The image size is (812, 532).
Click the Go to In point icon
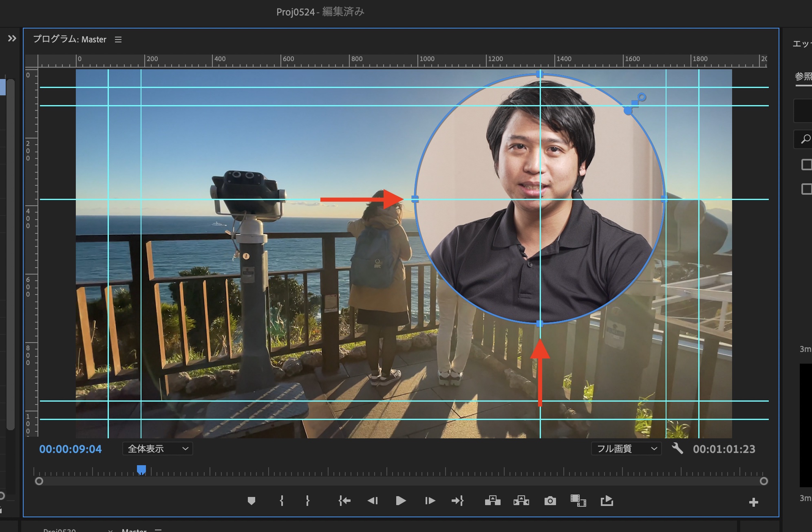(x=344, y=501)
